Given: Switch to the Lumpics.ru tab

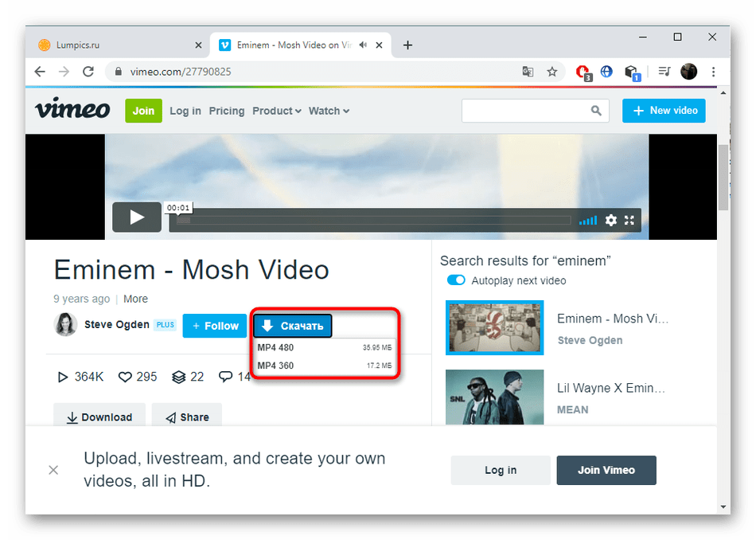Looking at the screenshot, I should pos(118,45).
